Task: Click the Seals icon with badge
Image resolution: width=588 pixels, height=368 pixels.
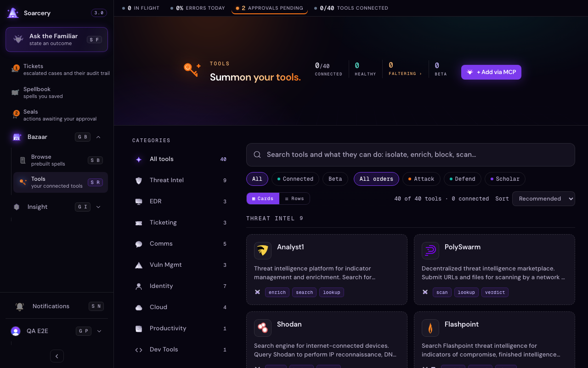Action: tap(15, 115)
